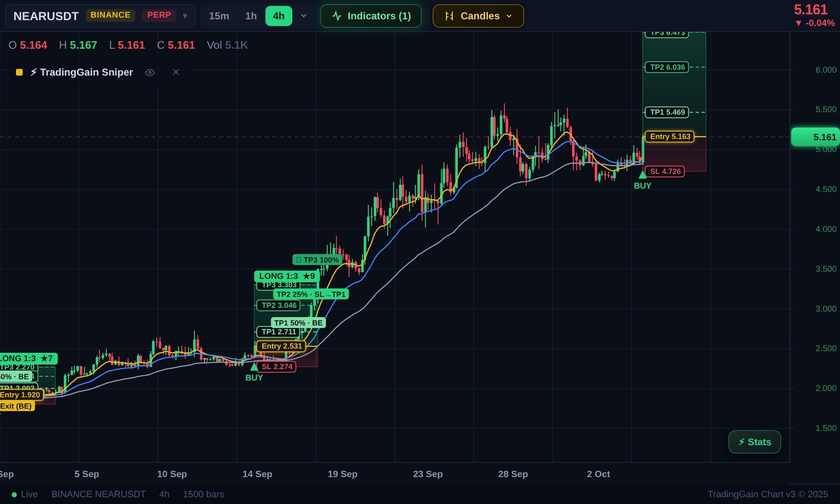Image resolution: width=840 pixels, height=504 pixels.
Task: Click the TP2 25% · SL→TP1 label
Action: (x=311, y=294)
